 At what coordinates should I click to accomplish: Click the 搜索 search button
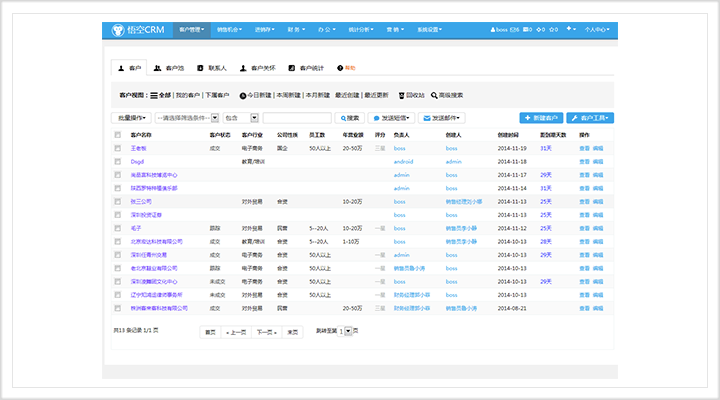pos(349,117)
